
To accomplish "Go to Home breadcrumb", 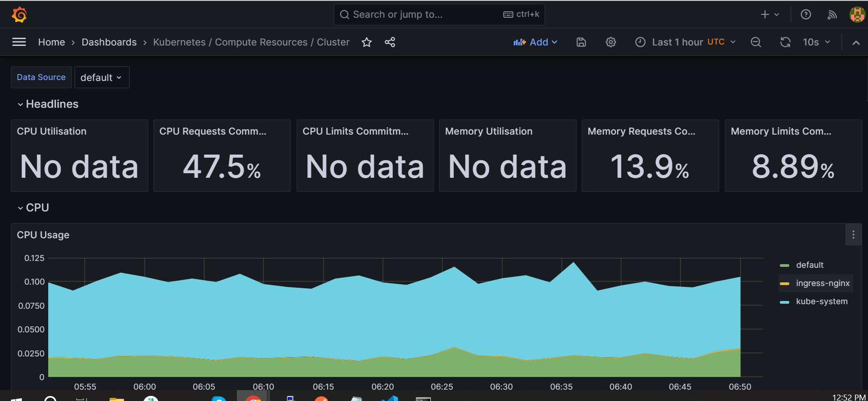I will [x=51, y=42].
